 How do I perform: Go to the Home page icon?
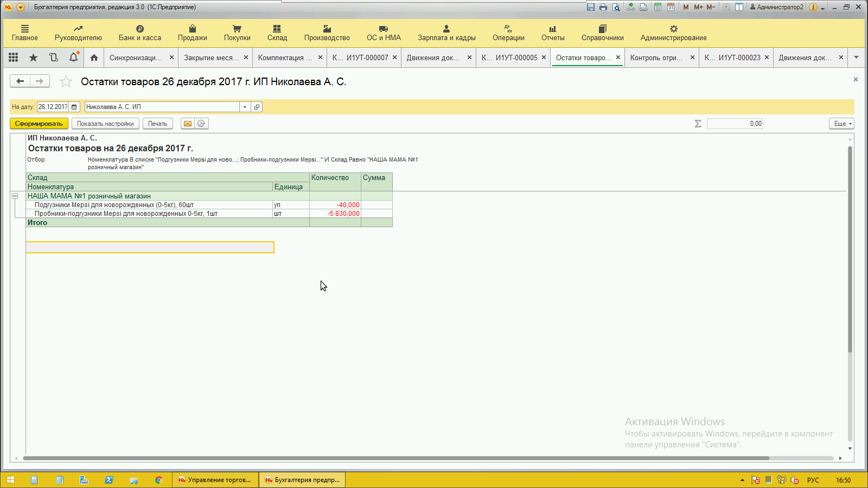pyautogui.click(x=94, y=57)
